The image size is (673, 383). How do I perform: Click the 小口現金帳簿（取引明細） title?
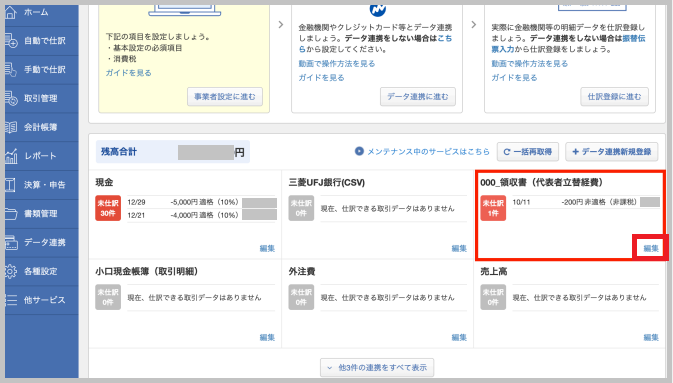click(x=146, y=271)
